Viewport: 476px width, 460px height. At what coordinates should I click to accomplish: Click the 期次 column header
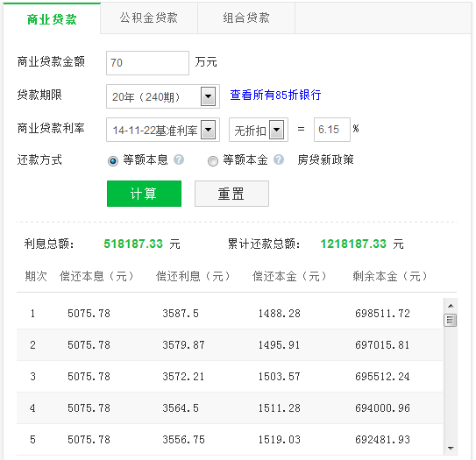click(x=36, y=276)
